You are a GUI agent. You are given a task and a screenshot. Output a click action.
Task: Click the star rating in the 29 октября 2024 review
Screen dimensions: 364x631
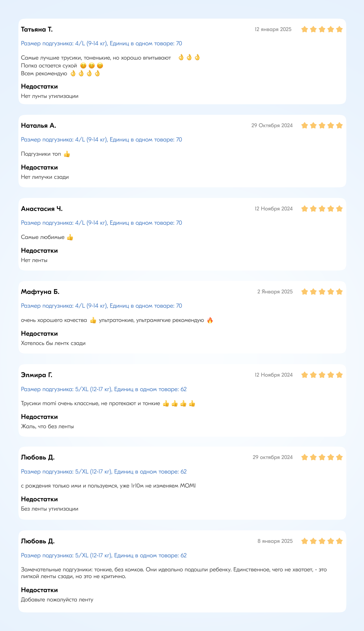click(x=322, y=457)
